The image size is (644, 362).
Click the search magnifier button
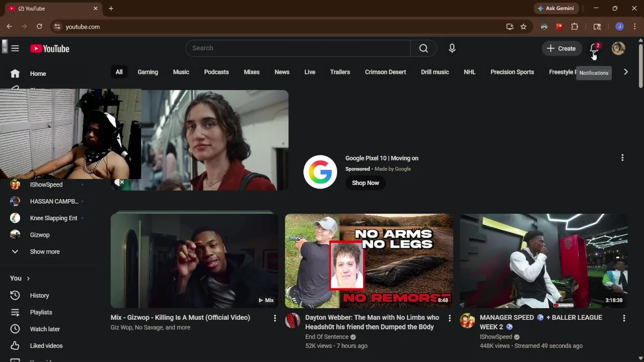pyautogui.click(x=424, y=48)
